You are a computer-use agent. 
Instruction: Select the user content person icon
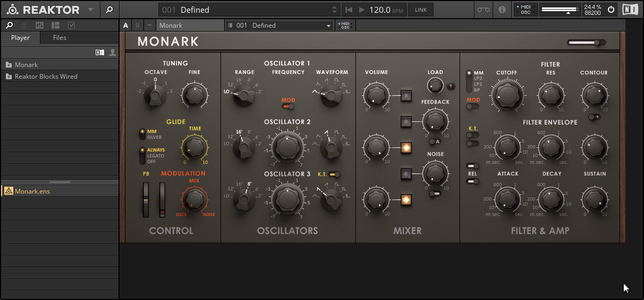click(x=113, y=52)
